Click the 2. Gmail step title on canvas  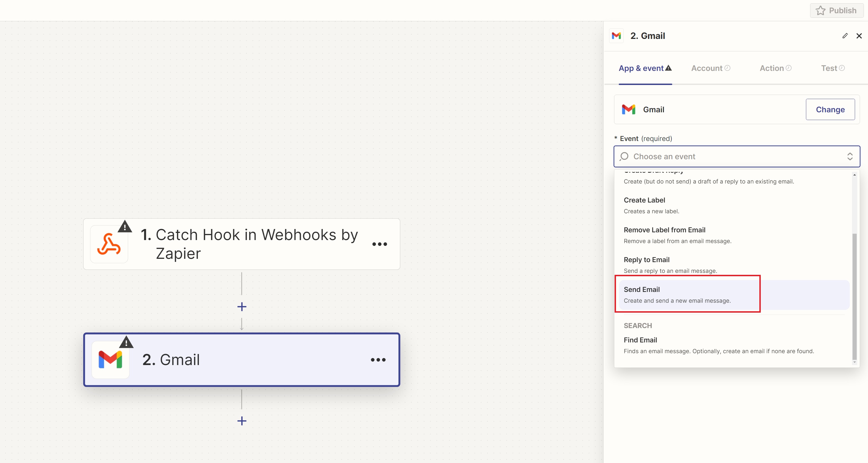point(171,360)
